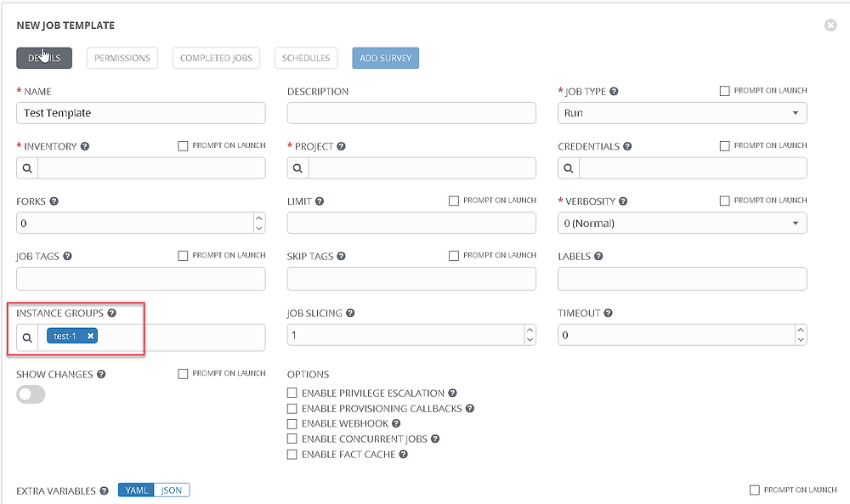Click the Add Survey button
This screenshot has width=850, height=504.
(385, 58)
